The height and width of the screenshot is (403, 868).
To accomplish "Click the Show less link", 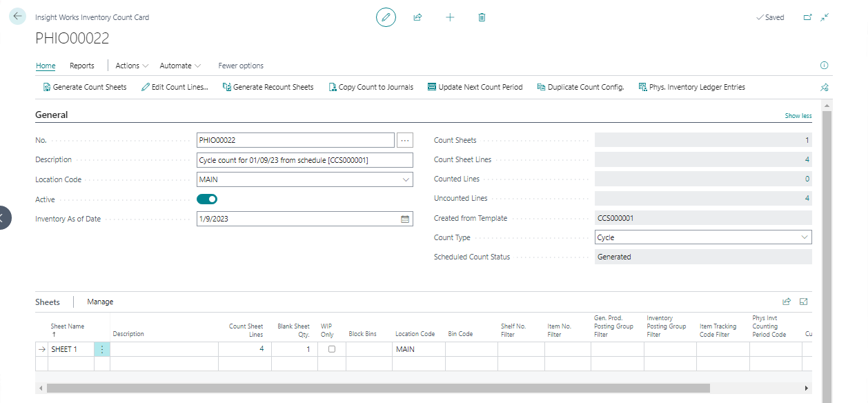I will (x=798, y=116).
